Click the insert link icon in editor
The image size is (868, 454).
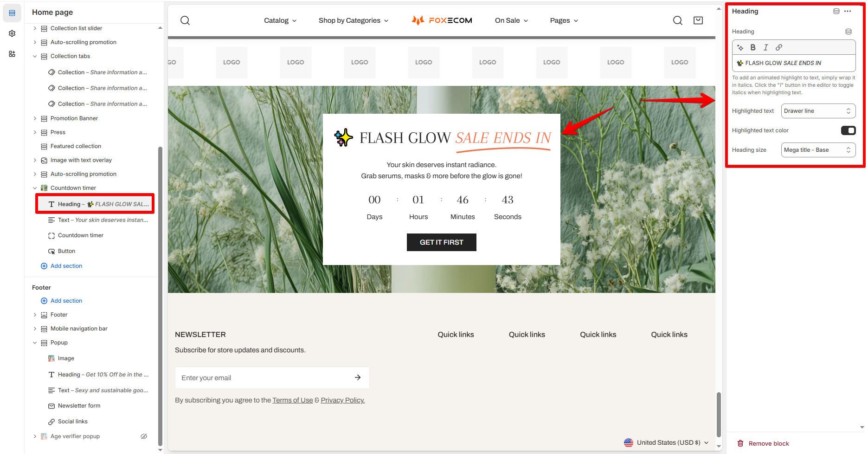pos(779,47)
